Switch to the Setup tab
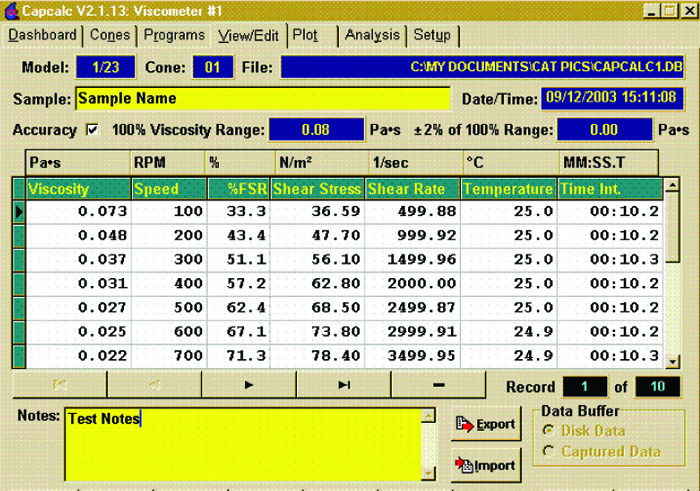 click(x=432, y=35)
